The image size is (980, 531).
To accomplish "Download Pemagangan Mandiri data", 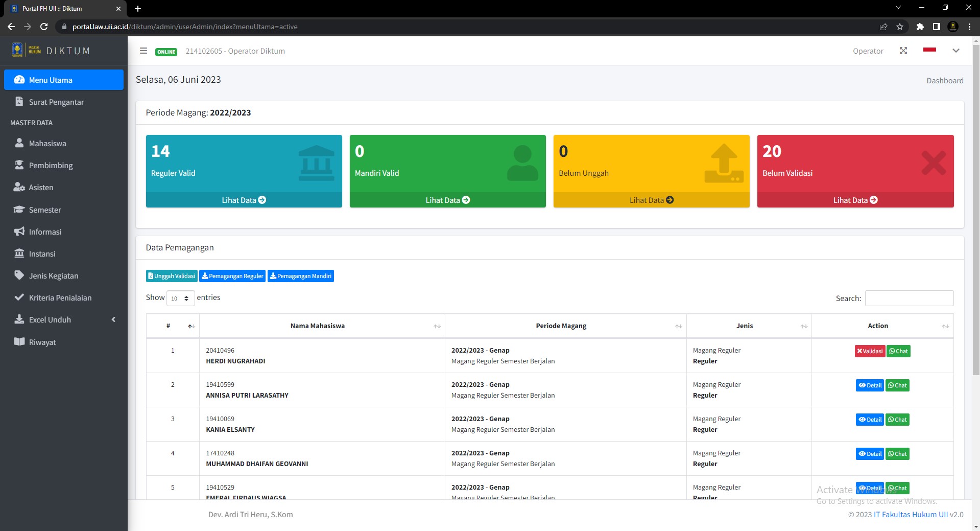I will (301, 276).
